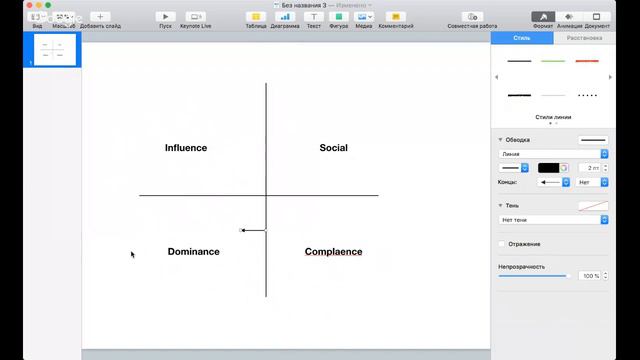Collapse the Тень section triangle
640x360 pixels.
(500, 205)
